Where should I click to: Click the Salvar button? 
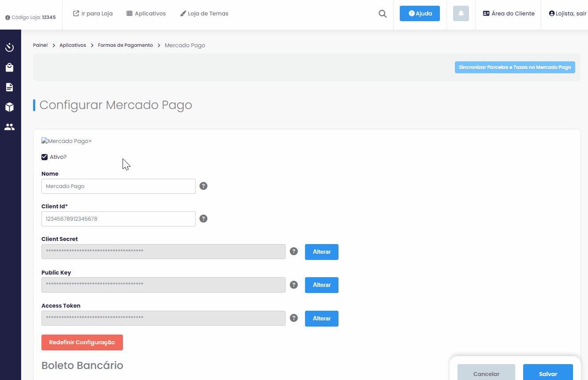tap(548, 372)
